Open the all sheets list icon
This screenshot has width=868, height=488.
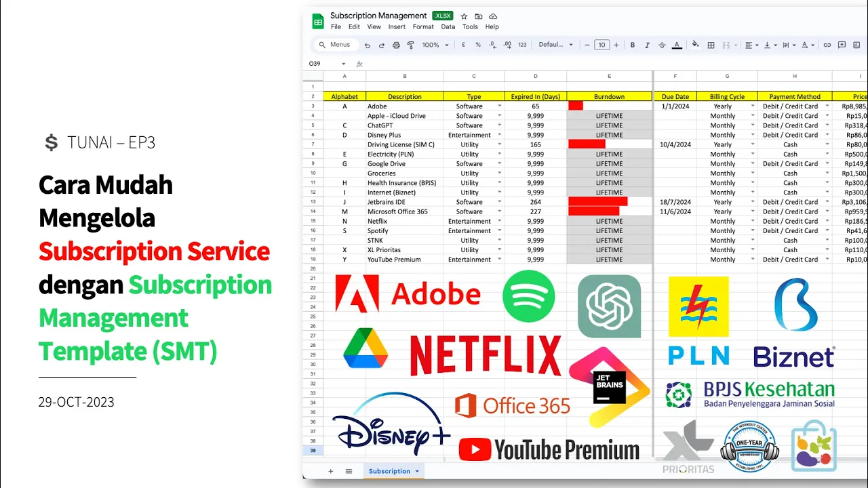349,471
